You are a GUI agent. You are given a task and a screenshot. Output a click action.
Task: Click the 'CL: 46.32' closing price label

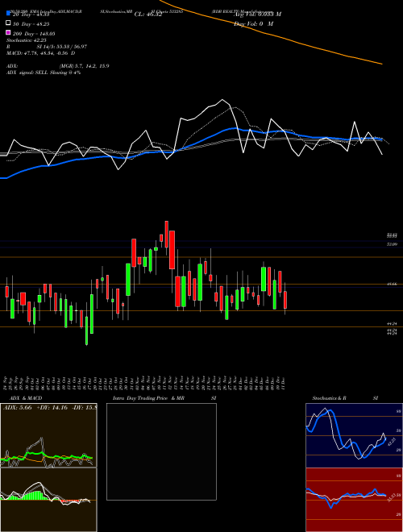pyautogui.click(x=148, y=15)
